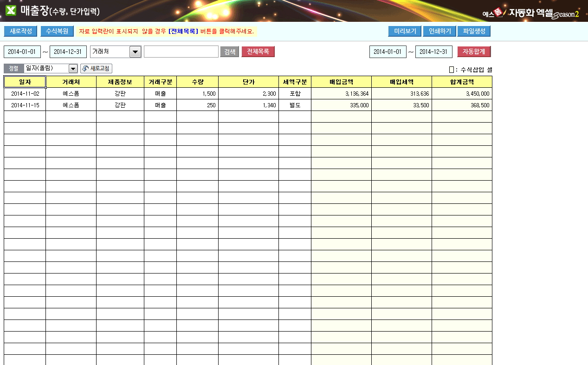Click the auto-sum end date field on the right
588x365 pixels.
[434, 52]
